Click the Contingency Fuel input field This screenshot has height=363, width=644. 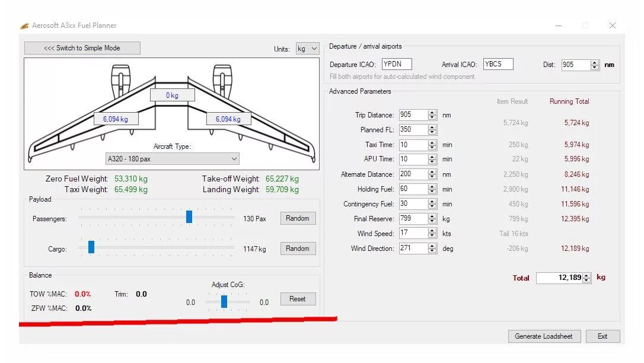[x=413, y=203]
